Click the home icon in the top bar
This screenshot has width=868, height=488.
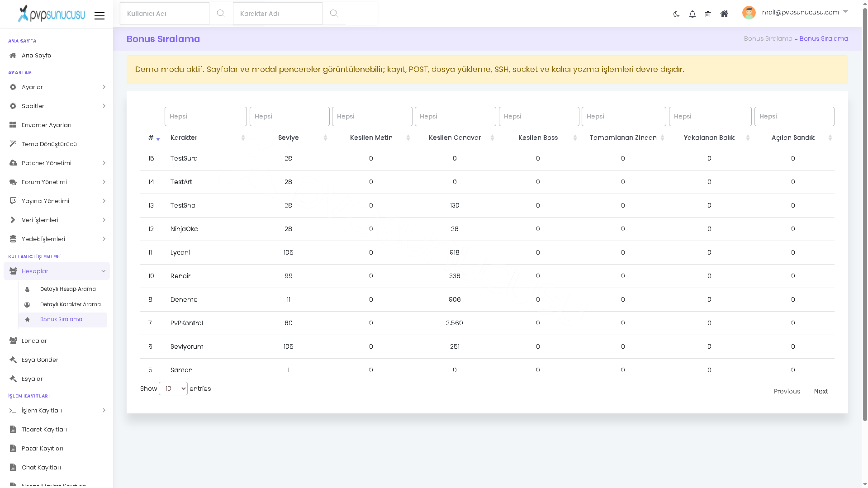724,14
